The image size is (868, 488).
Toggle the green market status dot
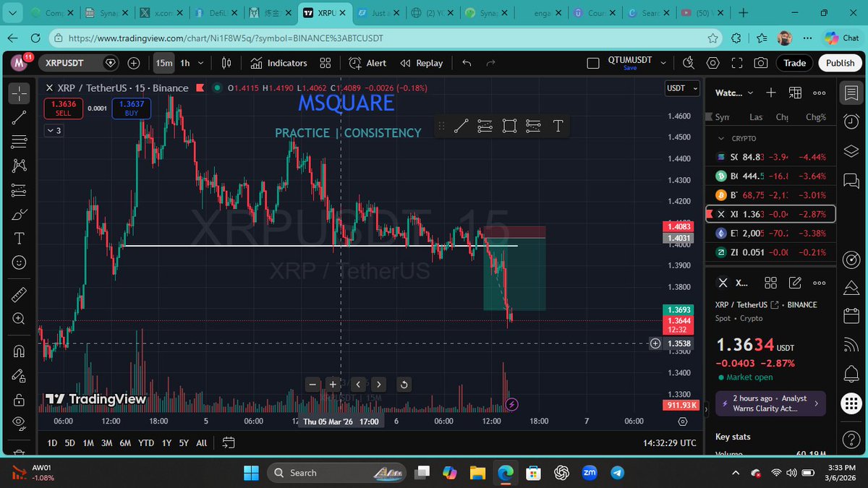(218, 88)
